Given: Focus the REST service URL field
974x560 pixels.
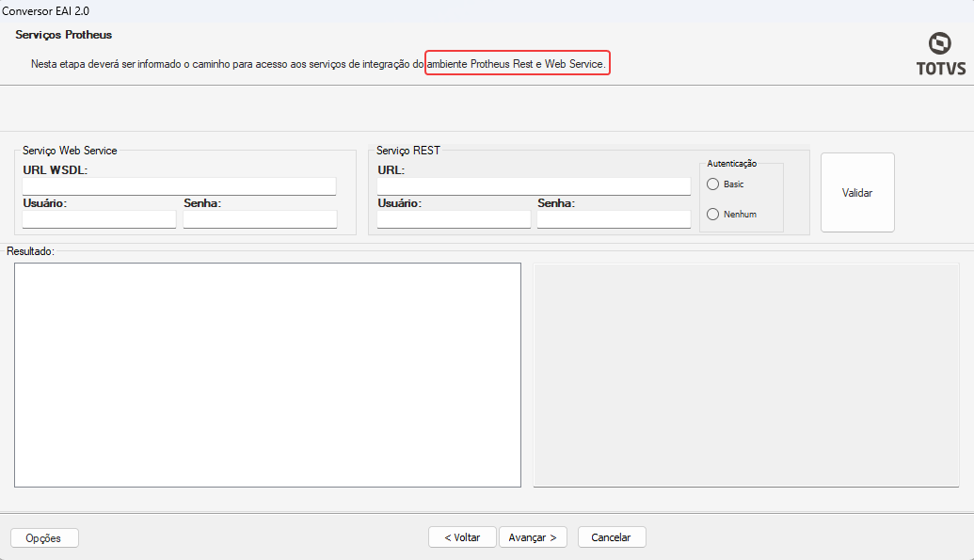Looking at the screenshot, I should pyautogui.click(x=534, y=186).
